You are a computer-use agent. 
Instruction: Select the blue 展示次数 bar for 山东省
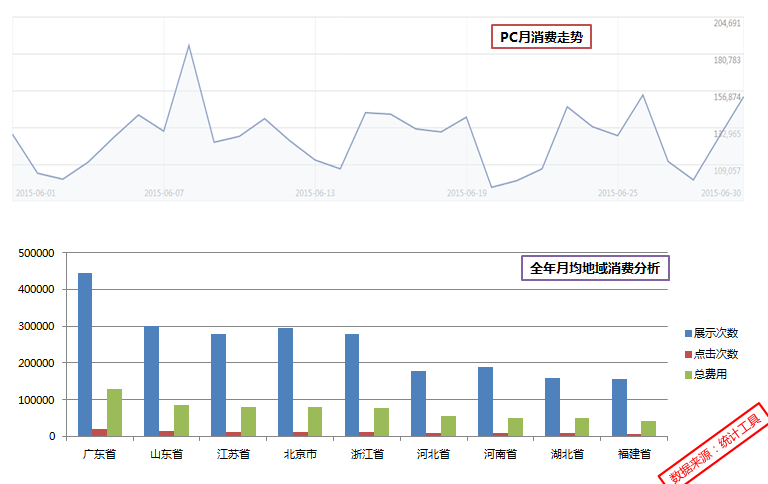point(152,381)
